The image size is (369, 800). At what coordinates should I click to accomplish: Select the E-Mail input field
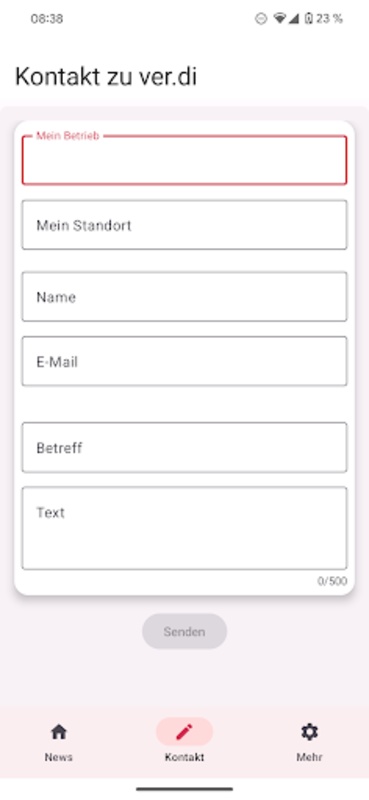(184, 361)
